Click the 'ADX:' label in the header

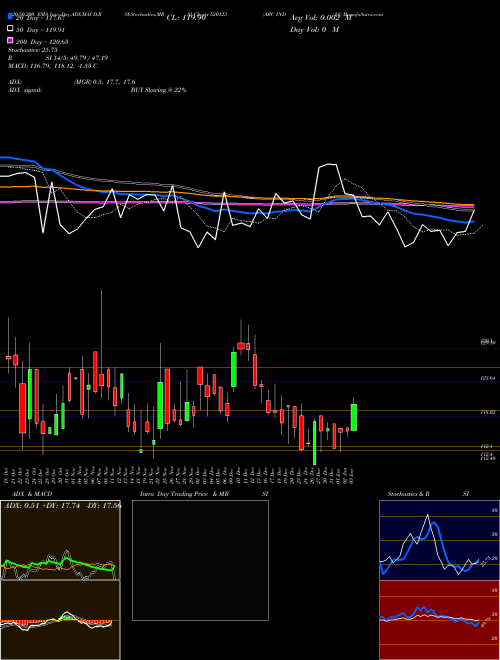coord(15,82)
